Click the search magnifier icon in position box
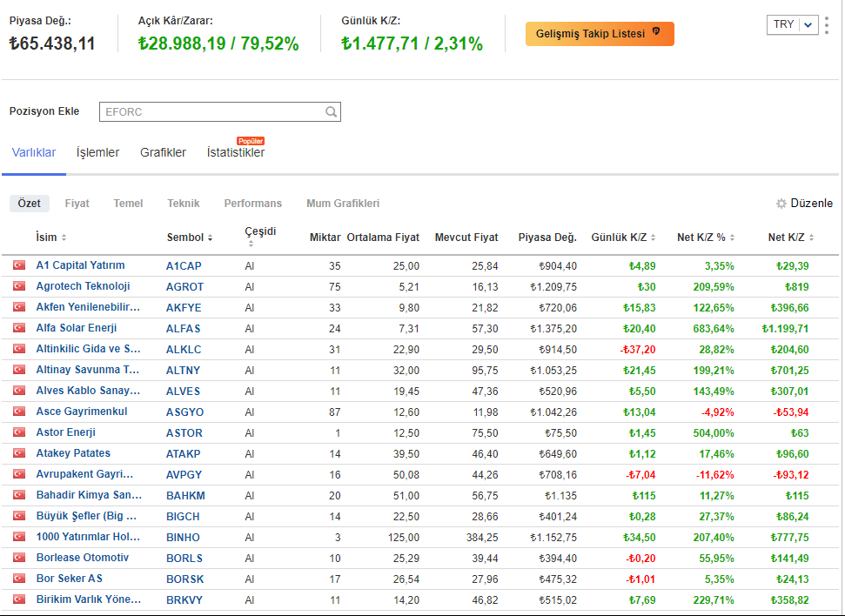 click(331, 111)
